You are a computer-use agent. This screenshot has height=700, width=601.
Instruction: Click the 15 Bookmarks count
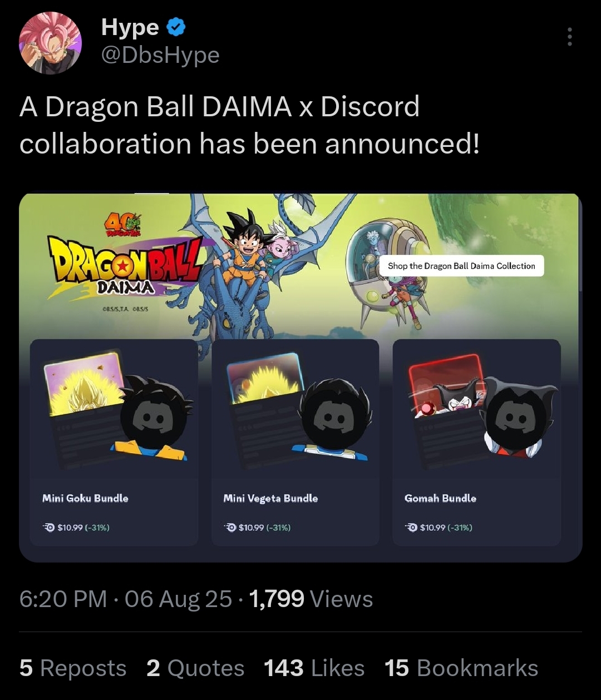[461, 668]
